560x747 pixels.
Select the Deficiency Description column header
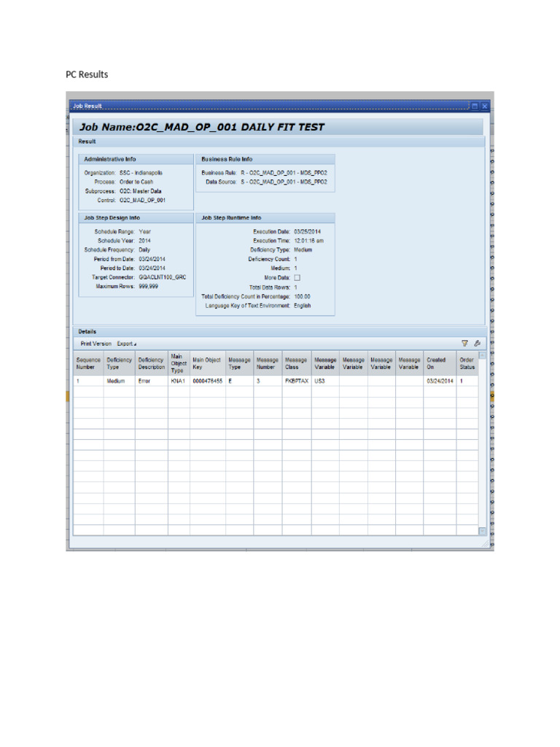pos(152,363)
